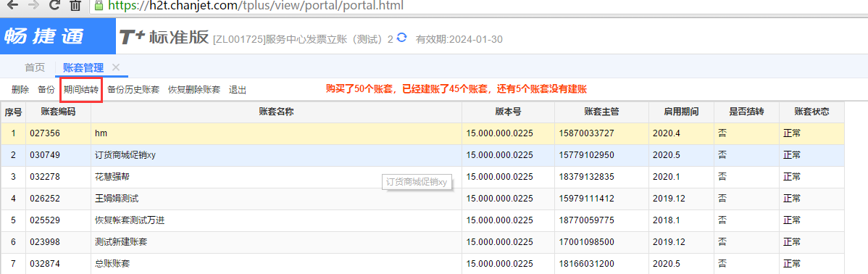Image resolution: width=868 pixels, height=274 pixels.
Task: Select the row named hm
Action: tap(423, 133)
